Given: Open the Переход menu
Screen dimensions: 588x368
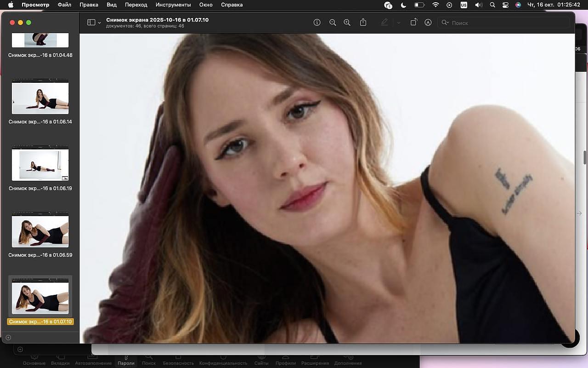Looking at the screenshot, I should [136, 5].
